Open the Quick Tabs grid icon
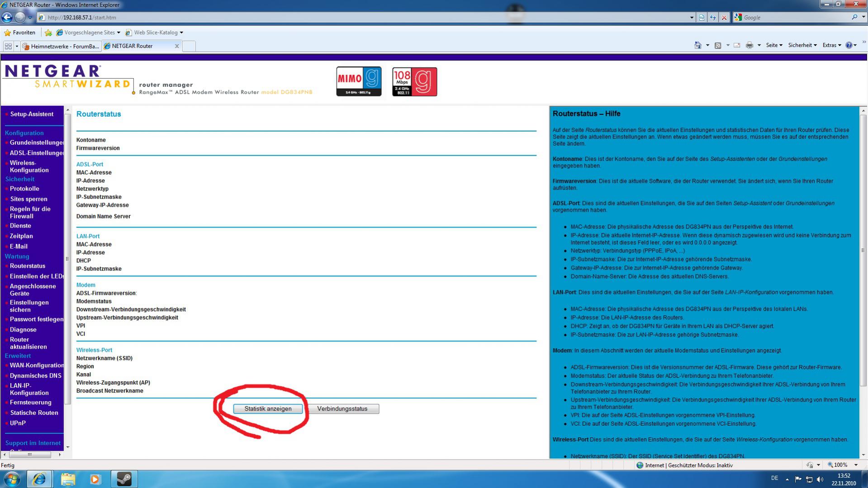Screen dimensions: 868x488 point(8,46)
